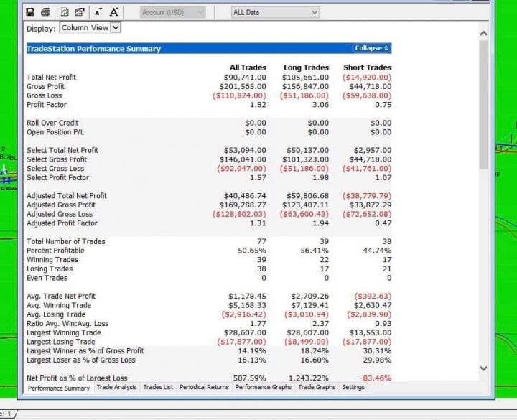The height and width of the screenshot is (420, 517).
Task: Click the Total Net Profit row label
Action: 52,77
